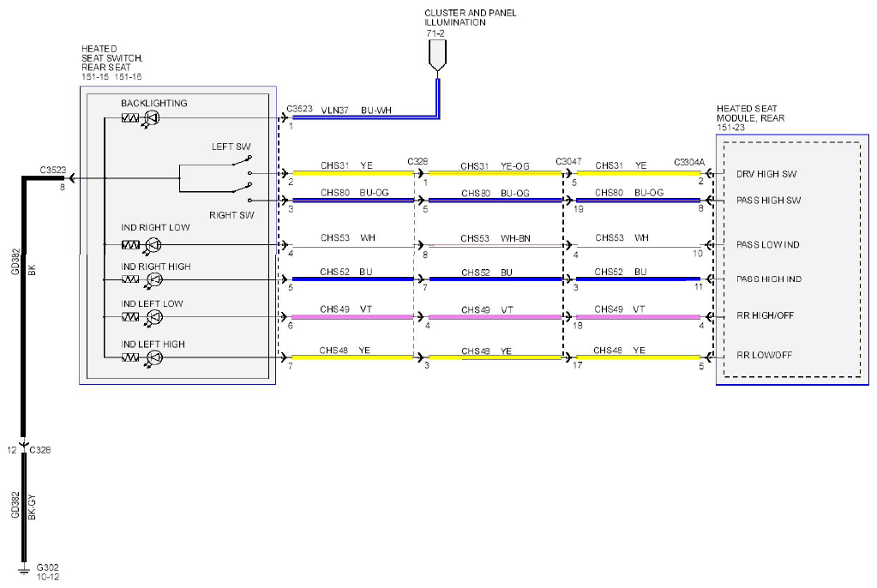This screenshot has width=877, height=588.
Task: Open the 151-23 module page reference
Action: [x=730, y=128]
